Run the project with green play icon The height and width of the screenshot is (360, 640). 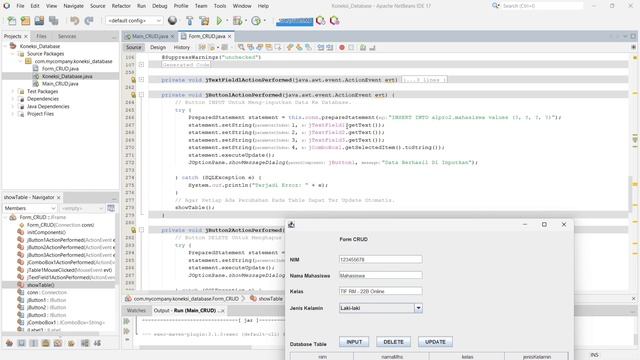[220, 21]
